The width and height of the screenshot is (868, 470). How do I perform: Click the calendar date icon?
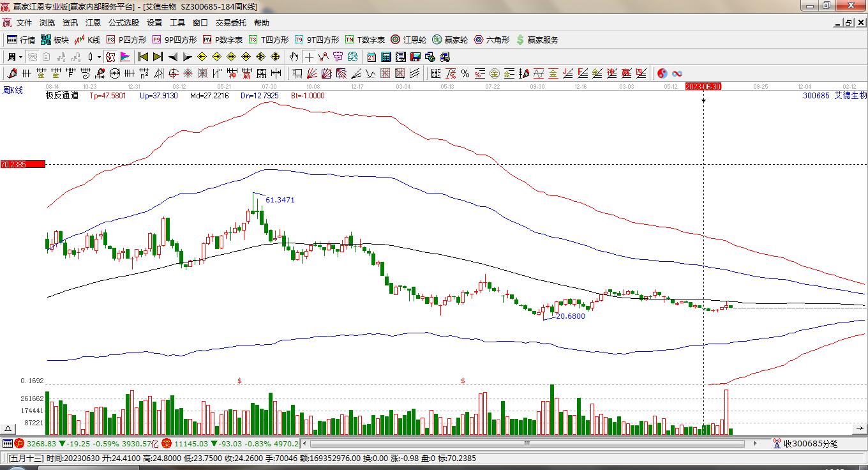click(x=371, y=57)
